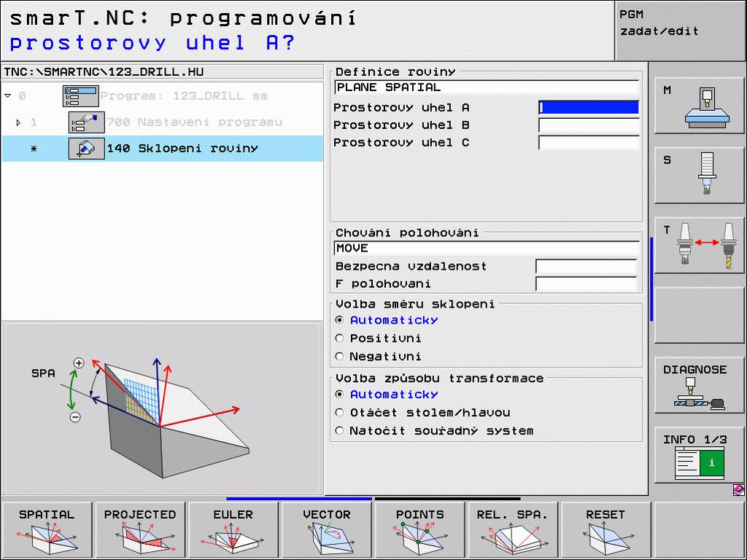Image resolution: width=747 pixels, height=560 pixels.
Task: Click the Volba způsobu transformace heading
Action: click(439, 378)
